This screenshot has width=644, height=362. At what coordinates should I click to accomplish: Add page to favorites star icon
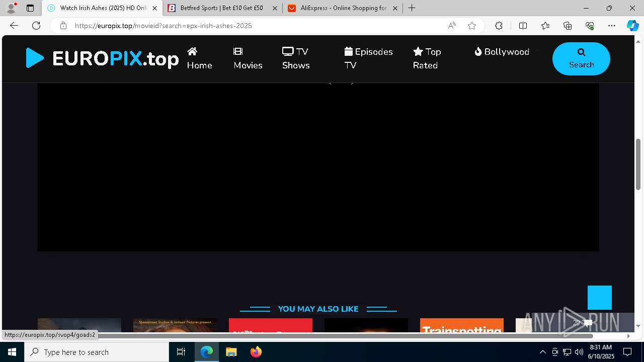point(472,26)
